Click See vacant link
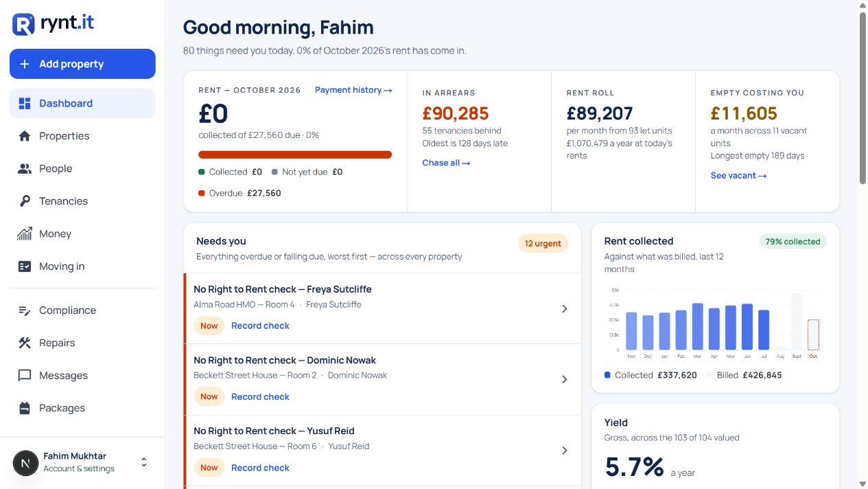 pyautogui.click(x=738, y=176)
